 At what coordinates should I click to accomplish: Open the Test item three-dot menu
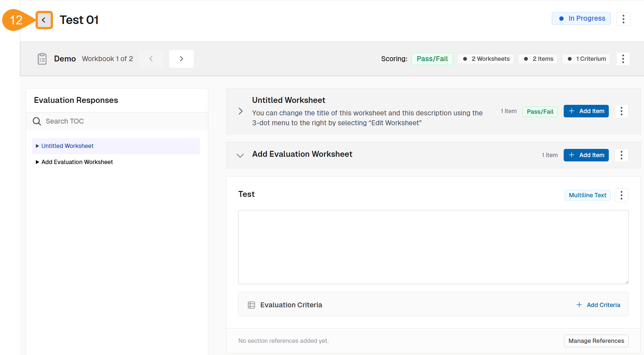621,195
